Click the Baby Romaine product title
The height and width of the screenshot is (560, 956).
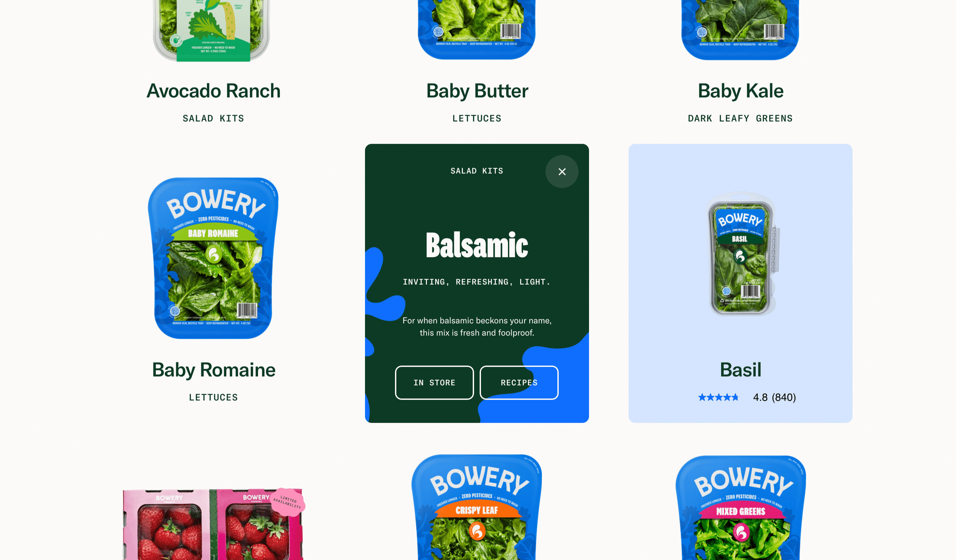coord(213,370)
